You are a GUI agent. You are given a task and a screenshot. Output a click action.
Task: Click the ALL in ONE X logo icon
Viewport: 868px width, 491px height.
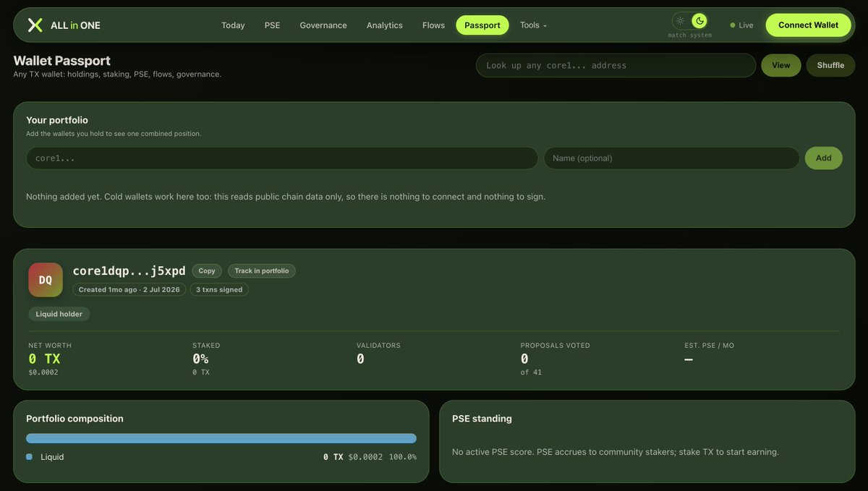pos(35,25)
